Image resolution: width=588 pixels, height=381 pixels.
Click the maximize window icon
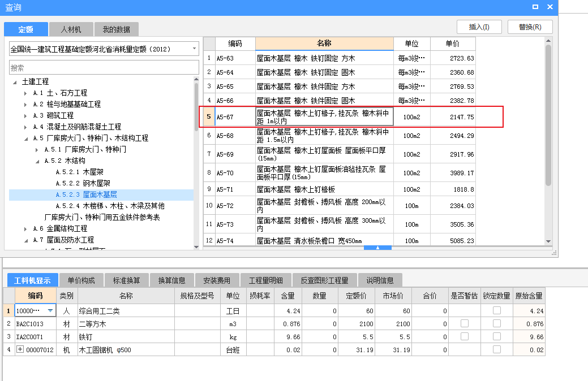point(535,7)
